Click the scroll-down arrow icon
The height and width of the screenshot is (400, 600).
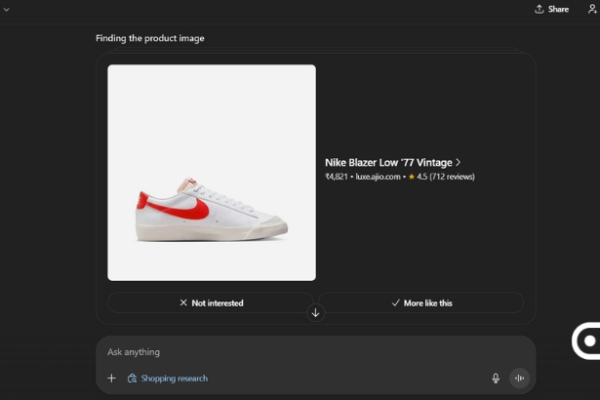pyautogui.click(x=316, y=312)
